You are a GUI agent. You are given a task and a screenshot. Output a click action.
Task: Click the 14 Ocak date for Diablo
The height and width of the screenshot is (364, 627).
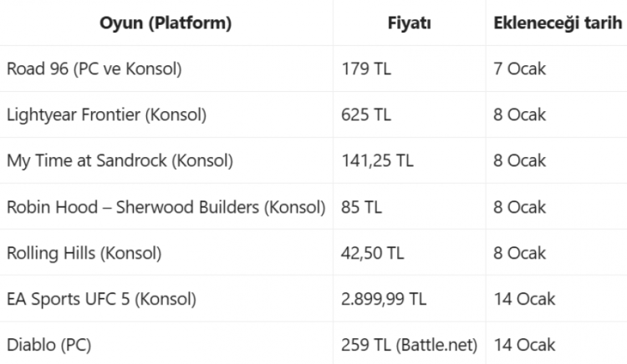pyautogui.click(x=524, y=344)
